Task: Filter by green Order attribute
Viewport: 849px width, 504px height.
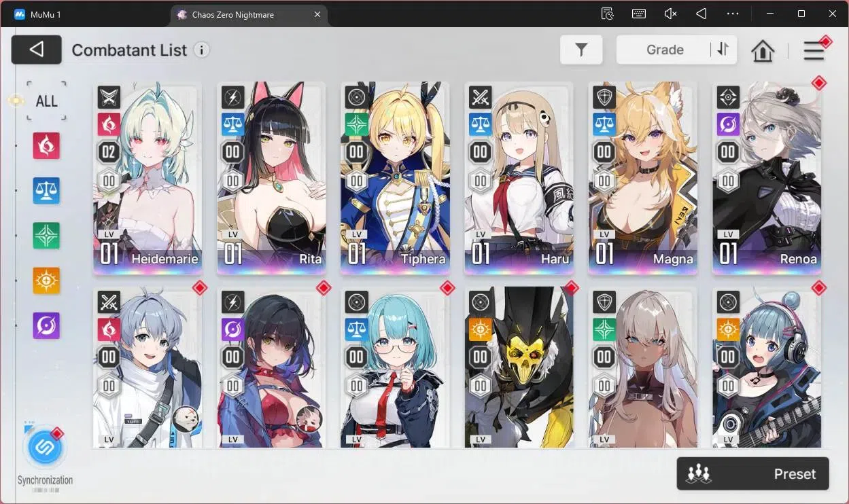Action: pos(46,236)
